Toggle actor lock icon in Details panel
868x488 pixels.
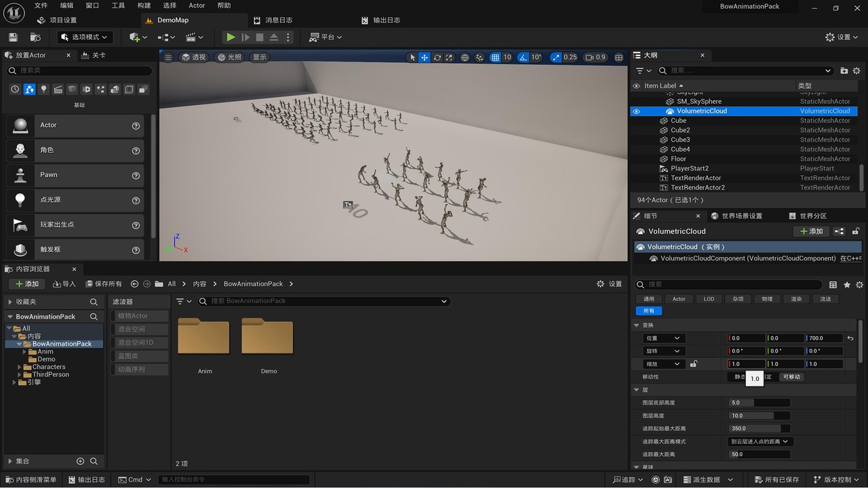(x=856, y=231)
